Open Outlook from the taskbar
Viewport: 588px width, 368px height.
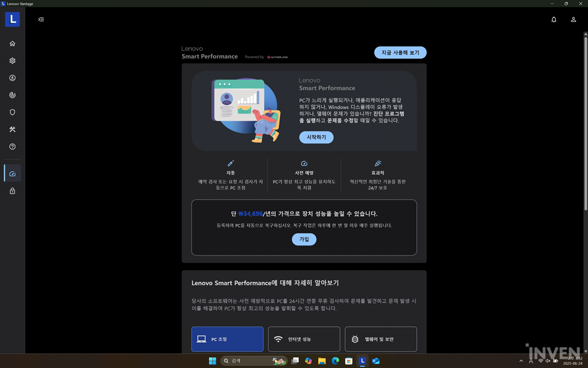(376, 361)
